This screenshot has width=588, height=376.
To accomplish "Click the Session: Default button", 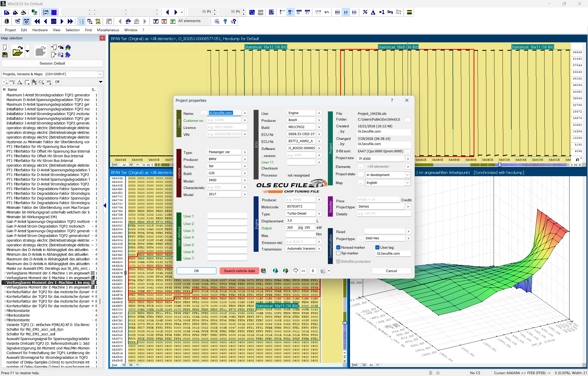I will pos(52,63).
